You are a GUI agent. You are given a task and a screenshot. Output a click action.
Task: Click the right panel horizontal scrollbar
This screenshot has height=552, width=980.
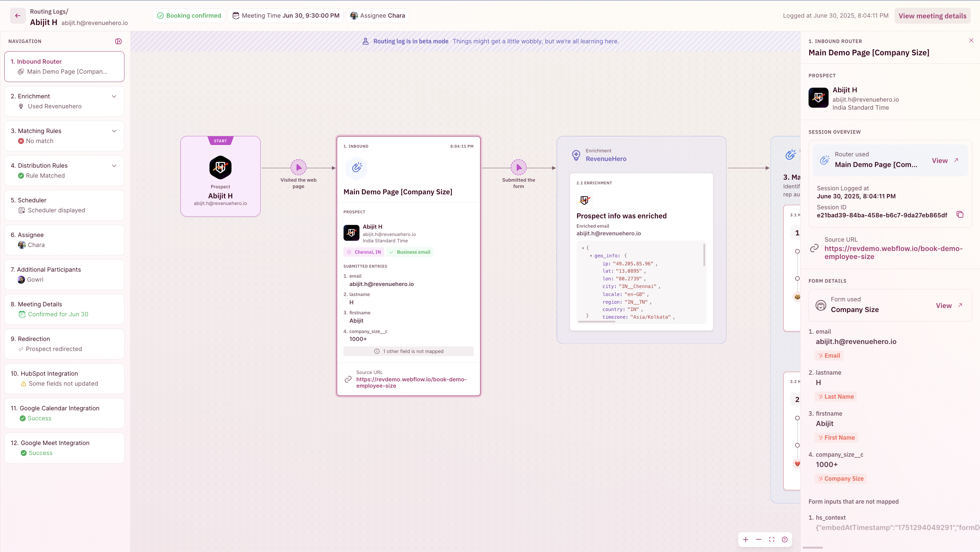(x=813, y=547)
